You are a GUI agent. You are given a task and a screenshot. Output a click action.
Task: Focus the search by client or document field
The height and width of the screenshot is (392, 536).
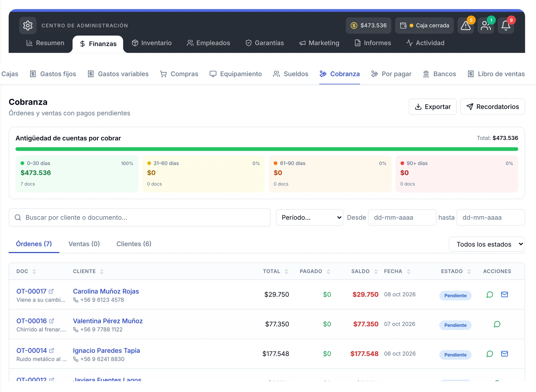(x=139, y=218)
